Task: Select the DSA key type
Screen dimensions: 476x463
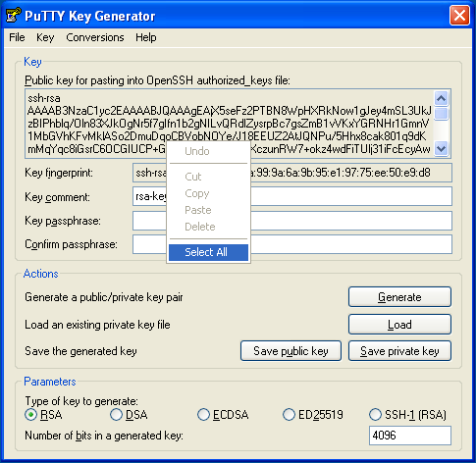Action: [129, 415]
